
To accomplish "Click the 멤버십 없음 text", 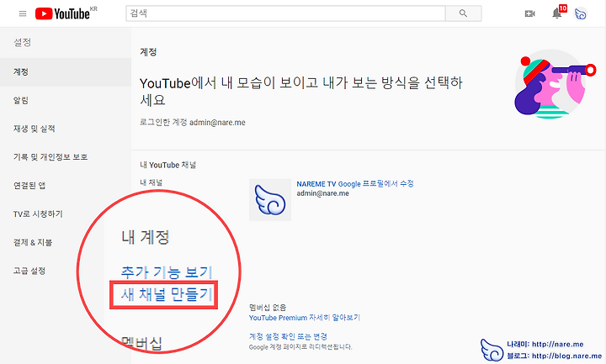I will click(x=268, y=308).
